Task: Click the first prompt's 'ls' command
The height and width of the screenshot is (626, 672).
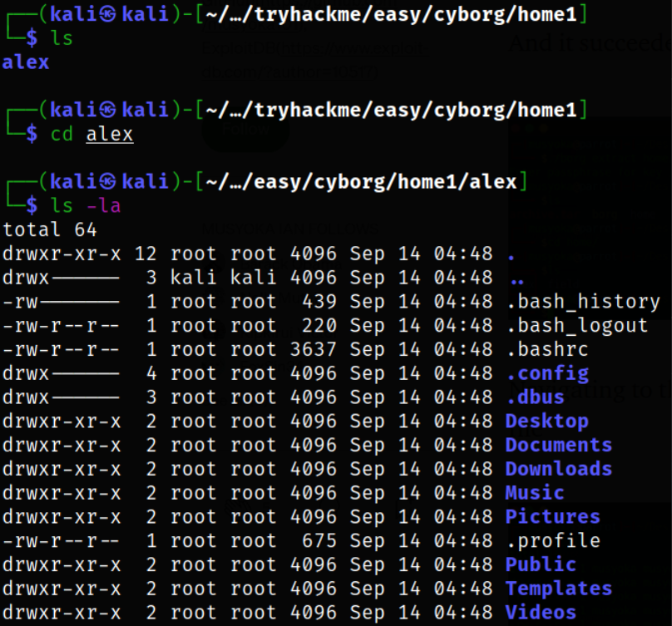Action: (x=62, y=38)
